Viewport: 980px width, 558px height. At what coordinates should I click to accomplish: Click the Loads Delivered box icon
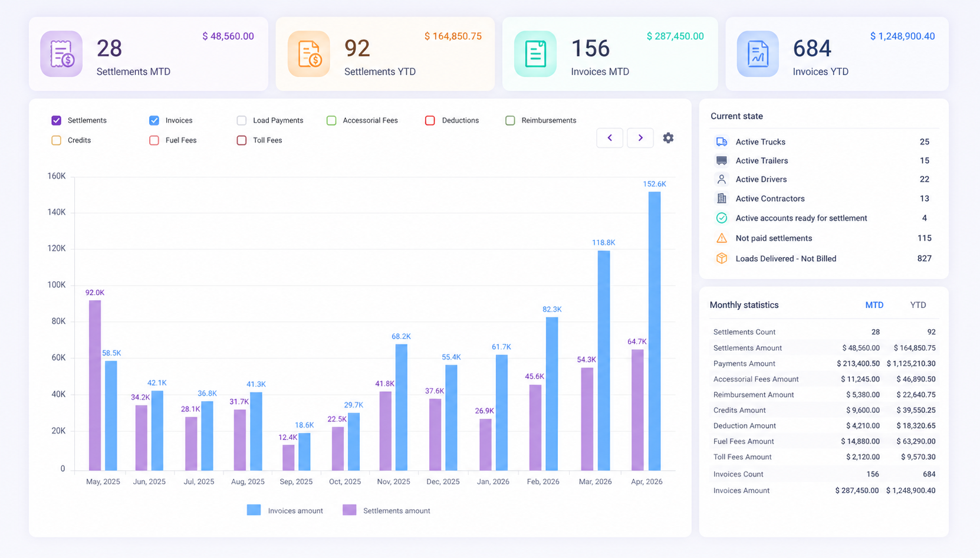pyautogui.click(x=722, y=258)
